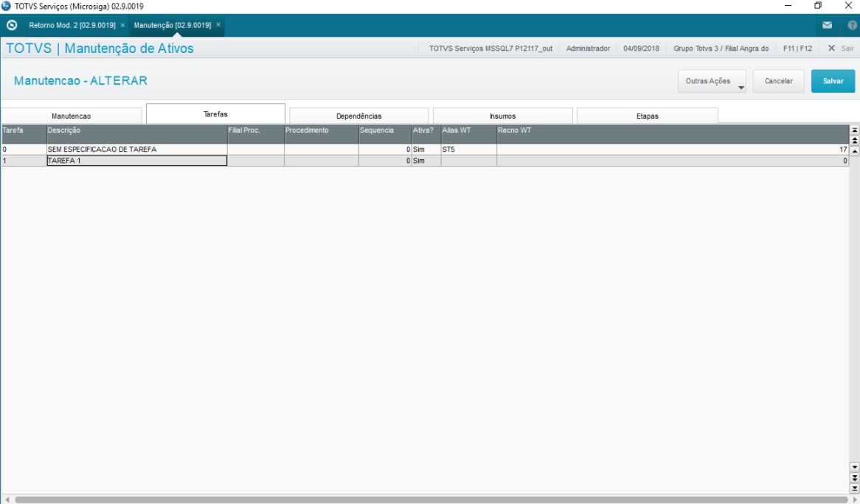Page down with the double-down arrow button

(855, 477)
